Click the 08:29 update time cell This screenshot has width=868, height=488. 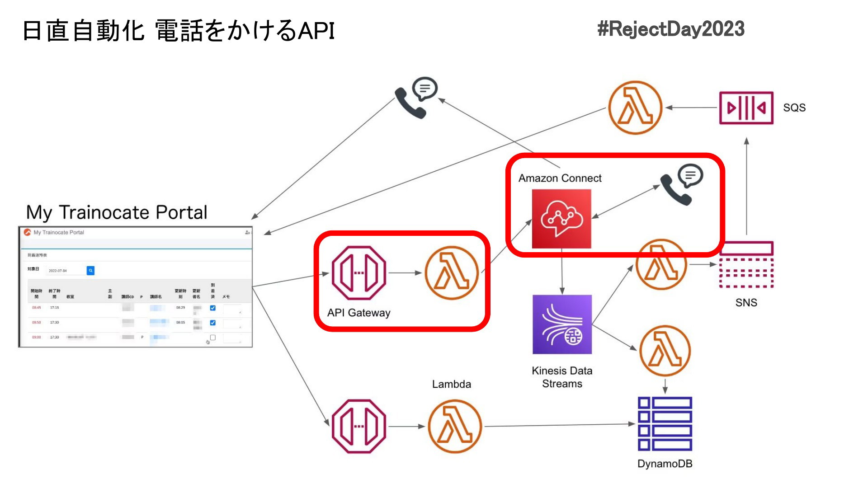click(180, 308)
